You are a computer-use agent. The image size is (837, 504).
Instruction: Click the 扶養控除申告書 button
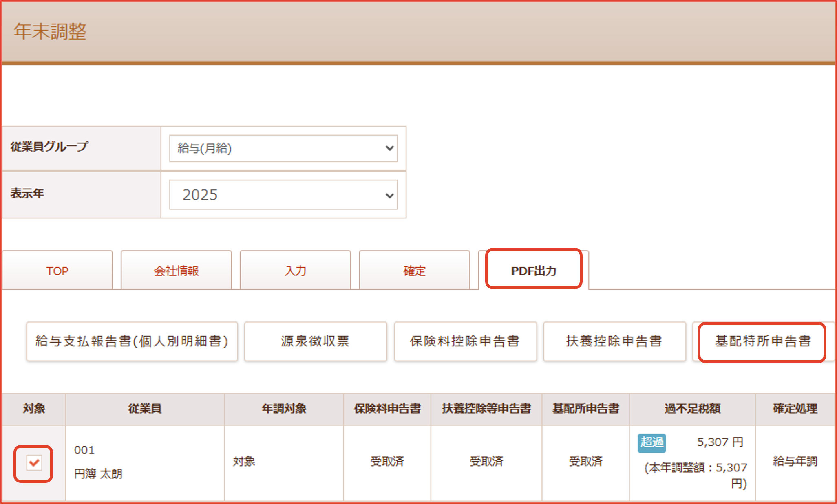tap(614, 341)
